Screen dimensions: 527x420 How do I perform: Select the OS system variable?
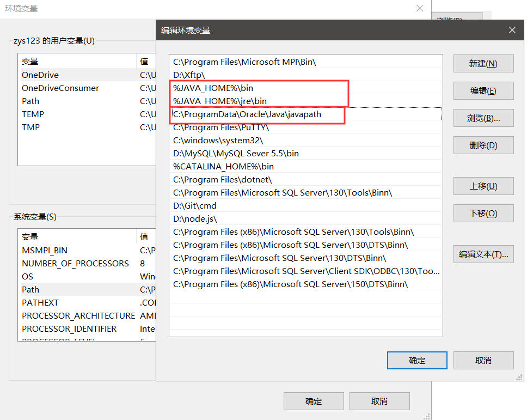pyautogui.click(x=87, y=277)
